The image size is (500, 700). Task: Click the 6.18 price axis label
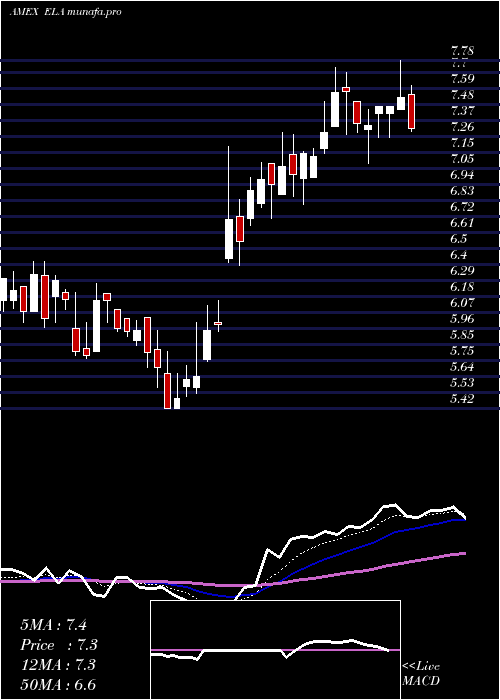pyautogui.click(x=462, y=287)
